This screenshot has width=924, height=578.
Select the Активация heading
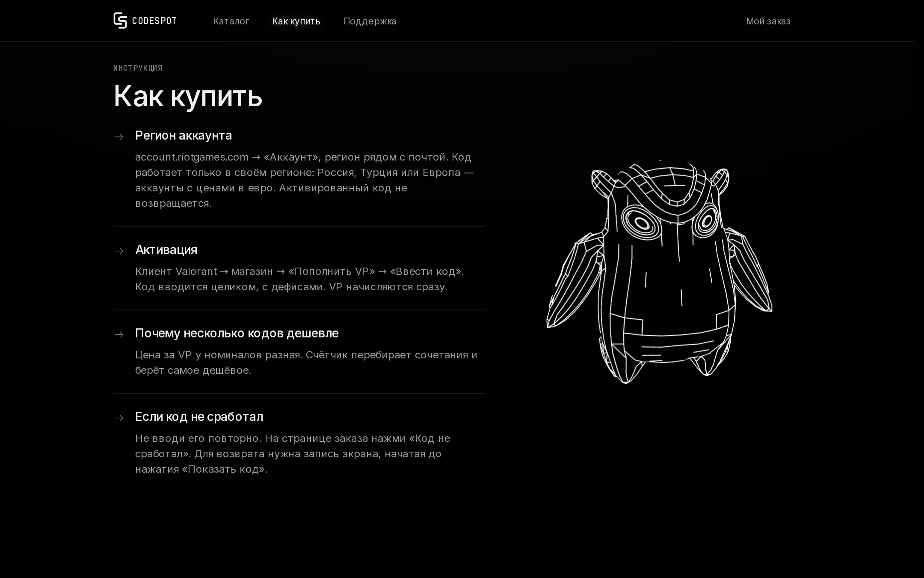pyautogui.click(x=166, y=250)
